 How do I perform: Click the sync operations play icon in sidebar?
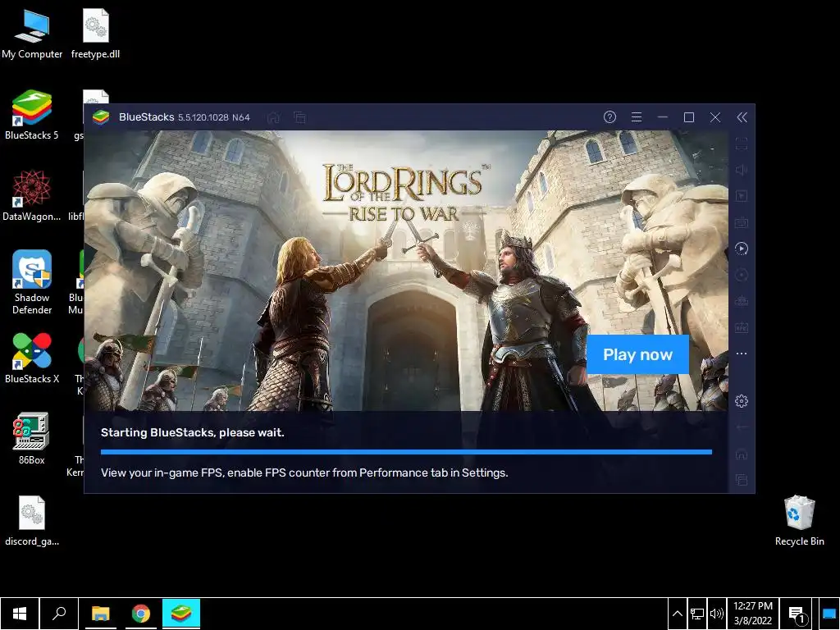click(742, 249)
